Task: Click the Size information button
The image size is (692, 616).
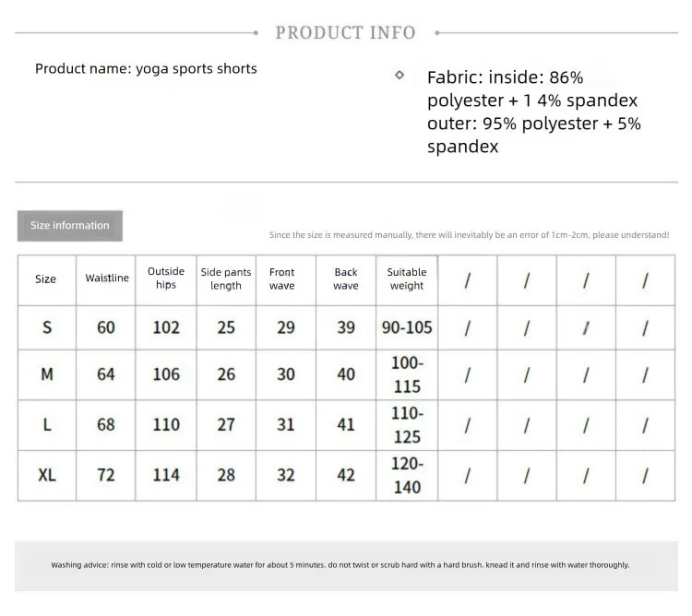Action: [x=70, y=225]
